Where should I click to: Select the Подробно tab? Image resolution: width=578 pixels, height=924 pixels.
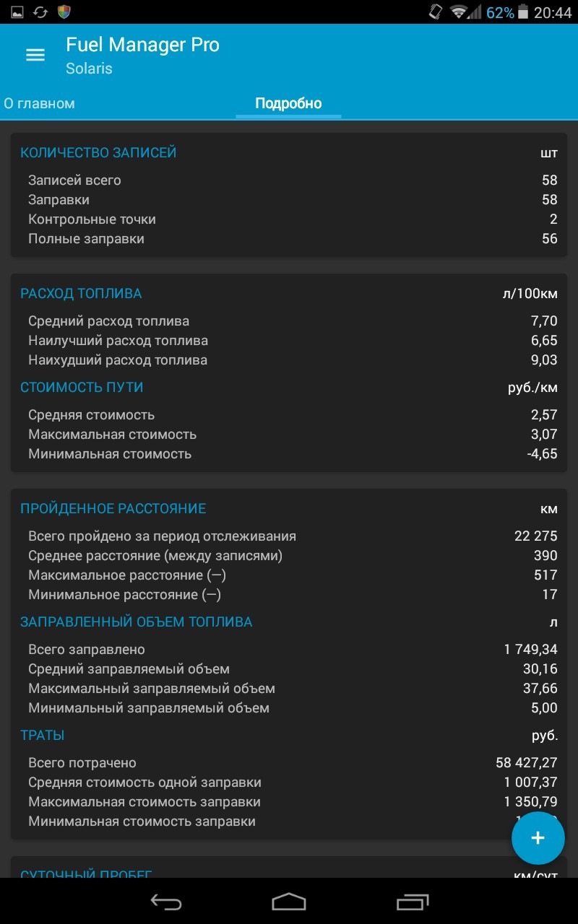(288, 103)
